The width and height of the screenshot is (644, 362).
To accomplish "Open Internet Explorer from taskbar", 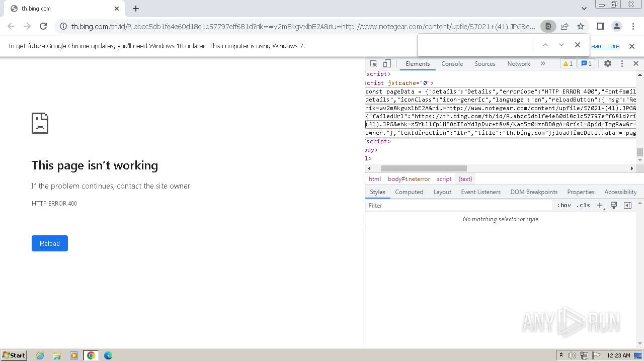I will pyautogui.click(x=40, y=355).
